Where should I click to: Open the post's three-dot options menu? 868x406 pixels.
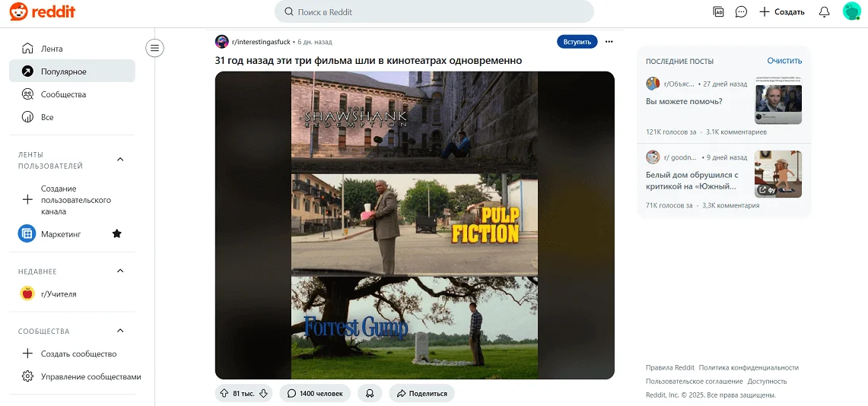(x=609, y=42)
